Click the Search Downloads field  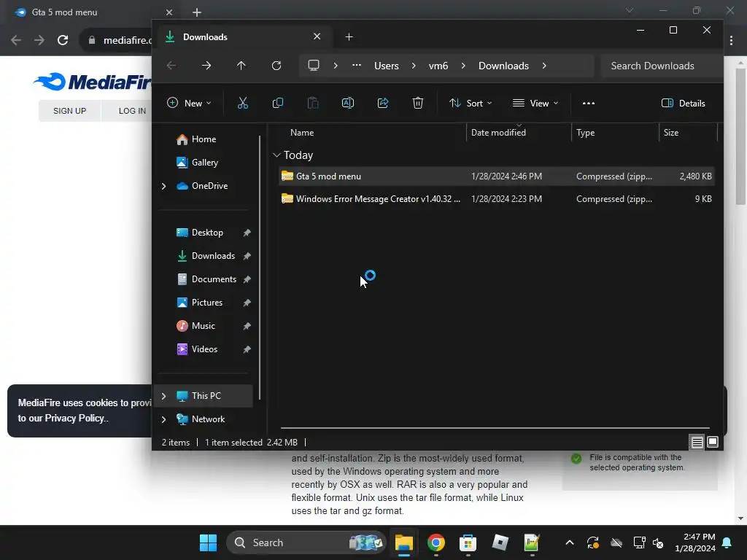coord(661,66)
